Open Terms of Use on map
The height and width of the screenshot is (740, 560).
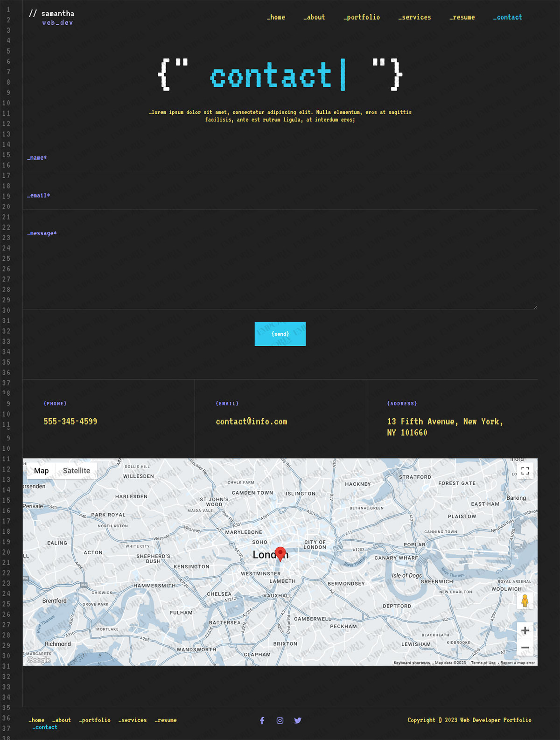[x=483, y=663]
